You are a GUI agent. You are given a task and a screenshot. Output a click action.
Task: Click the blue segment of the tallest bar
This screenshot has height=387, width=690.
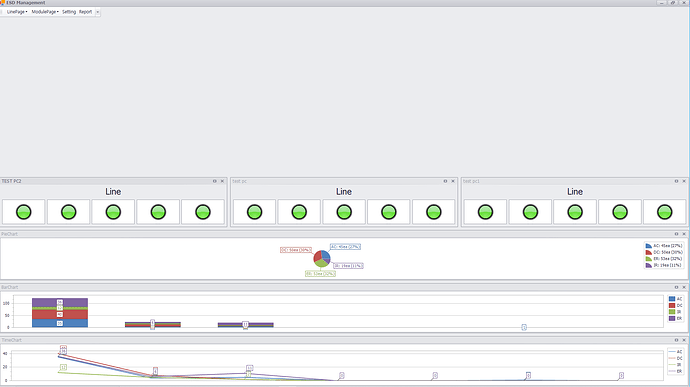pyautogui.click(x=60, y=323)
